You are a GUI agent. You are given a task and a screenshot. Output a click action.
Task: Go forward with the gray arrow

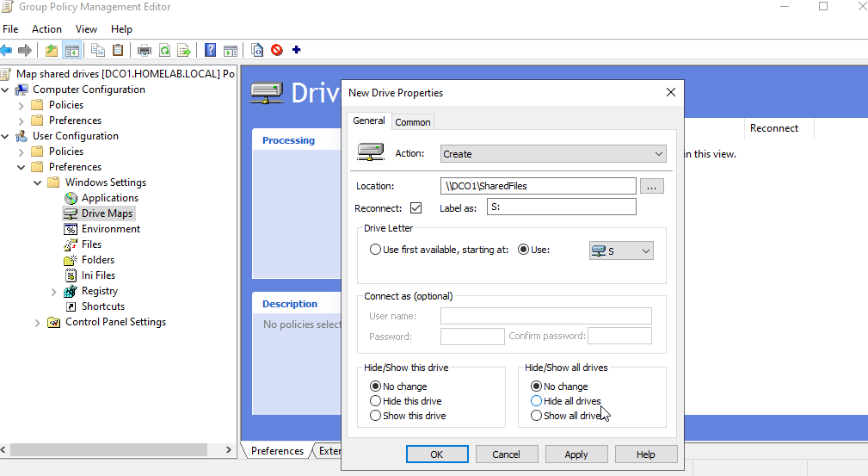(24, 51)
